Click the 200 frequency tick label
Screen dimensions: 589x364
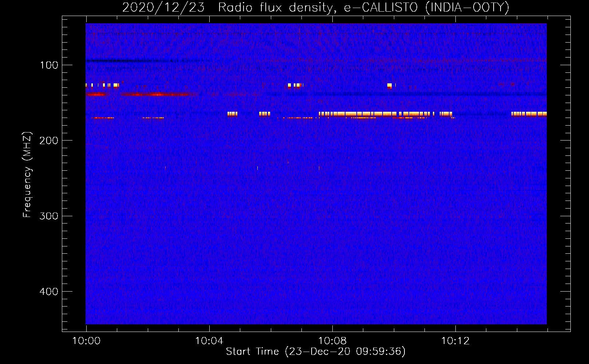coord(49,141)
